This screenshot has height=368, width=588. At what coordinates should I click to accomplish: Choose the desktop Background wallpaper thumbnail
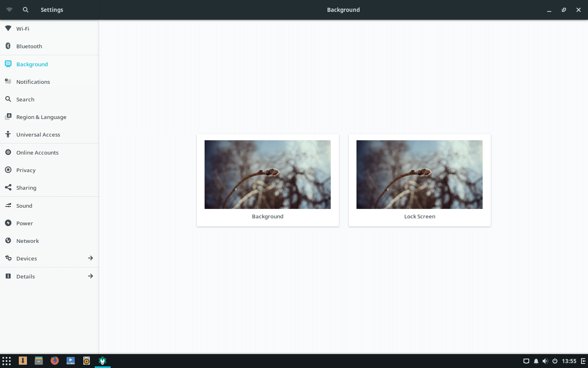(x=267, y=175)
